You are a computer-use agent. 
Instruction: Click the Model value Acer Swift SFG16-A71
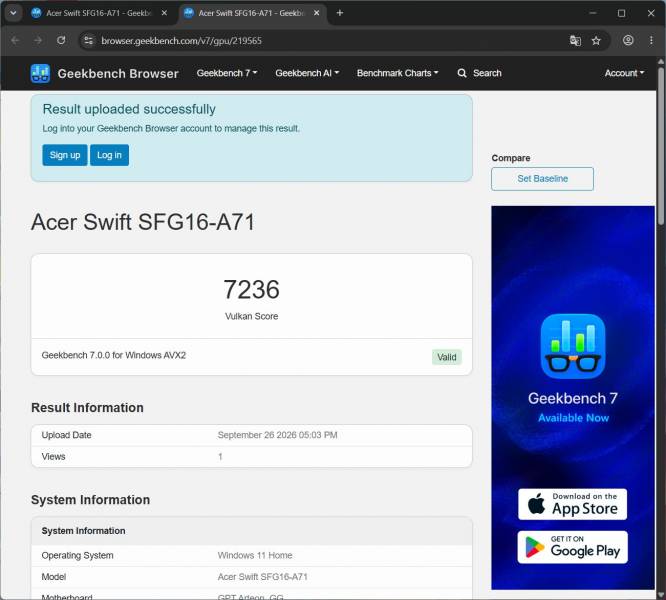click(x=262, y=577)
